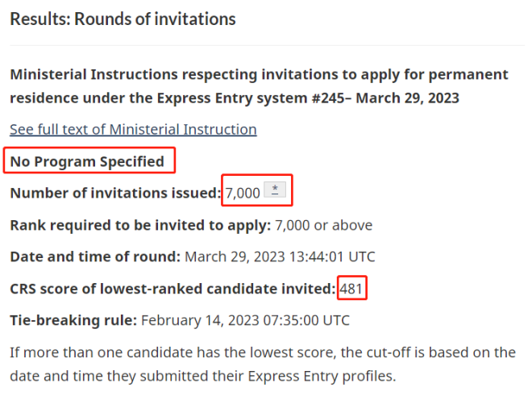Click the 'Results: Rounds of invitations' heading
This screenshot has width=532, height=396.
123,19
